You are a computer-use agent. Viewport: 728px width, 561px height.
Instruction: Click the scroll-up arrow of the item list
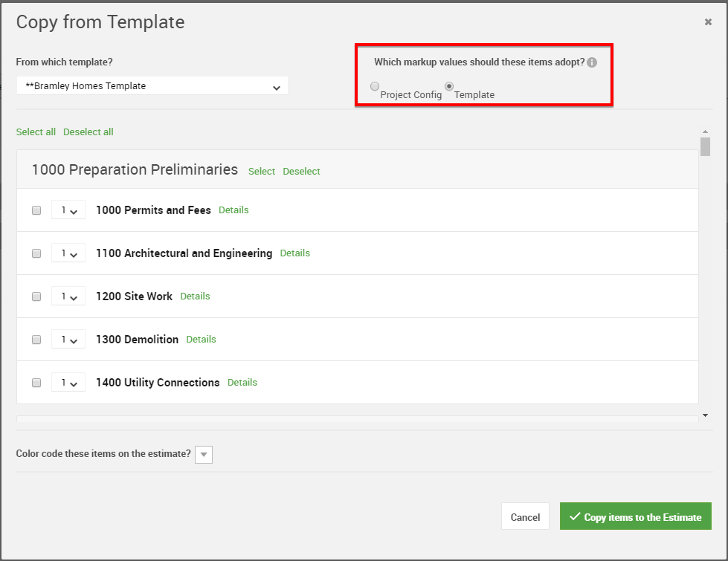(705, 132)
